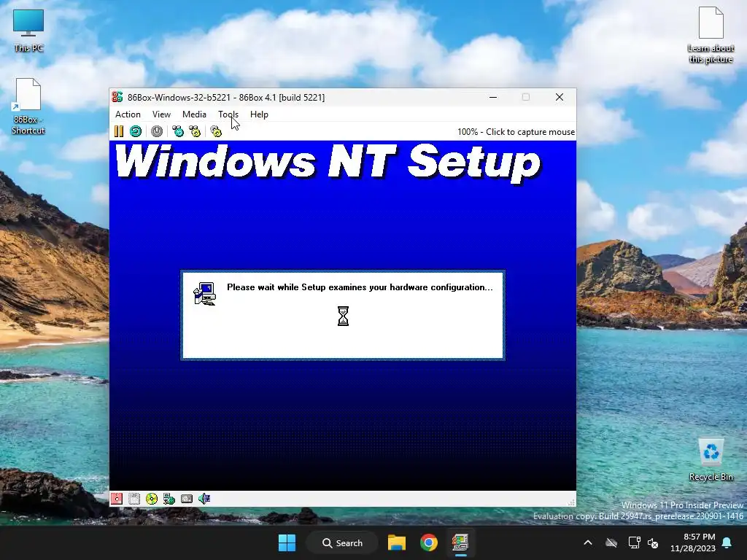Pause the emulation with the toolbar pause icon
This screenshot has height=560, width=747.
coord(119,131)
